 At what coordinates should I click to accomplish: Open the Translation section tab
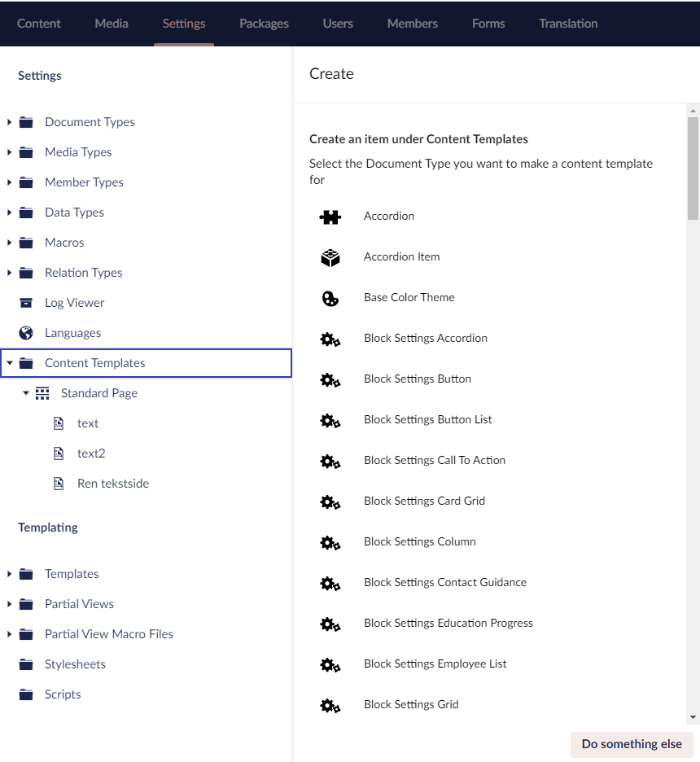coord(568,24)
